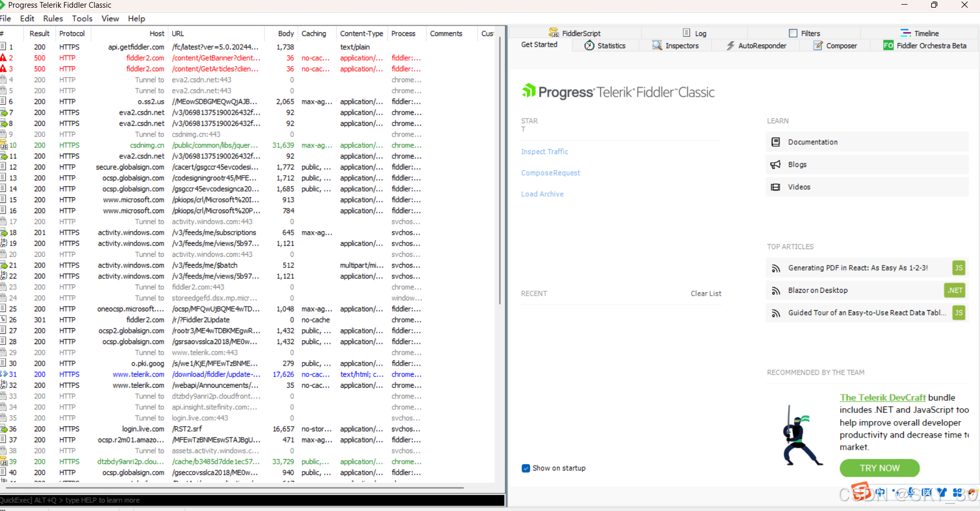Click the TRY NOW button
The image size is (980, 511).
click(x=879, y=468)
